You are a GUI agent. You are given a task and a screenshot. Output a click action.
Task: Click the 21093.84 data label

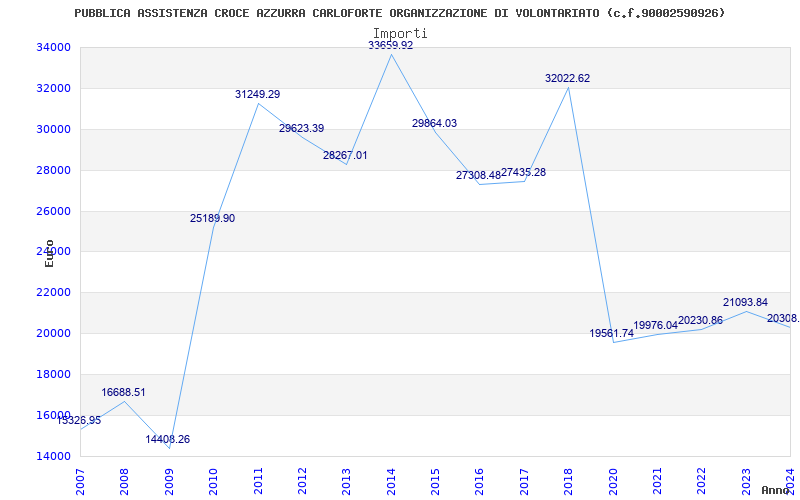click(x=745, y=303)
